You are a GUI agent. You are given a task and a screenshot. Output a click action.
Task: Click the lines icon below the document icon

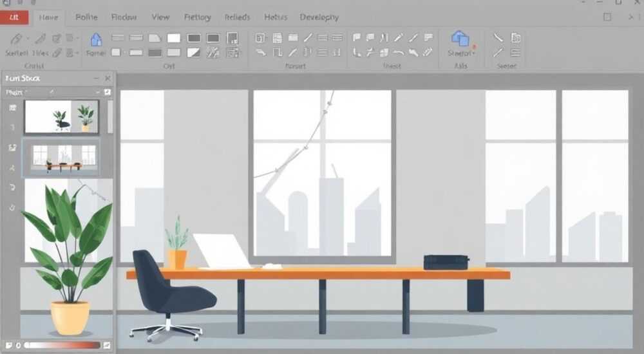click(515, 52)
